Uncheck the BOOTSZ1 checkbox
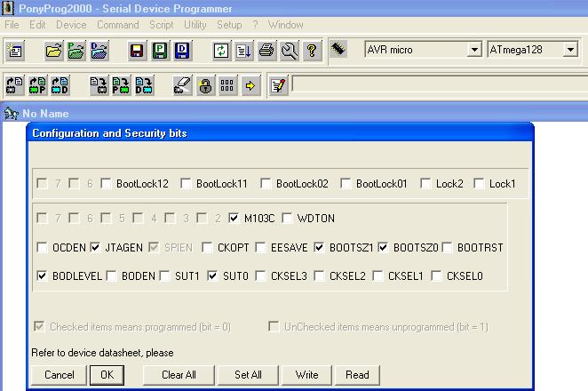Screen dimensions: 588x391 319,247
